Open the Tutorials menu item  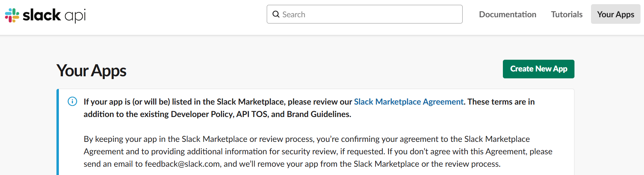[x=567, y=14]
